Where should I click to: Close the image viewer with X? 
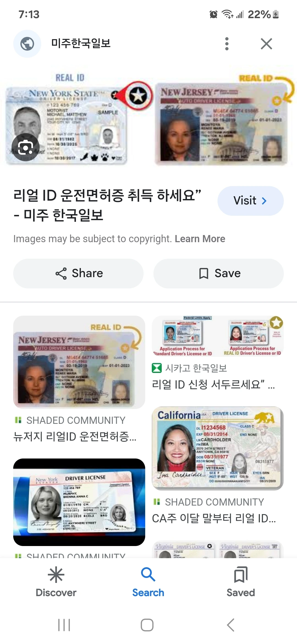click(x=266, y=44)
